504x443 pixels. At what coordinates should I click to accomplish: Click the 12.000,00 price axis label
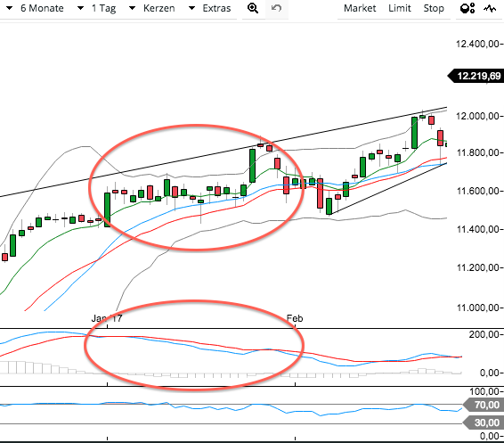point(477,116)
